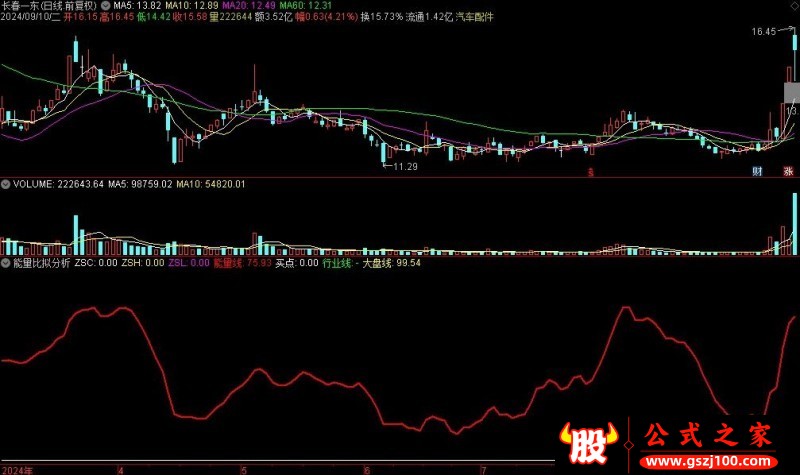Click the 2024年 time axis label
800x475 pixels.
pyautogui.click(x=17, y=470)
